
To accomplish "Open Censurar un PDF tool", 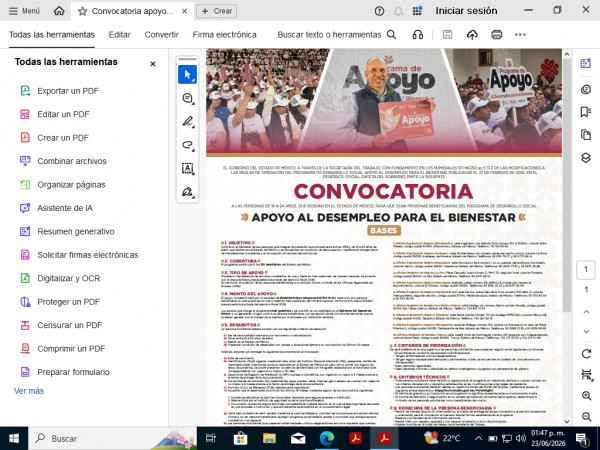I will (x=61, y=325).
